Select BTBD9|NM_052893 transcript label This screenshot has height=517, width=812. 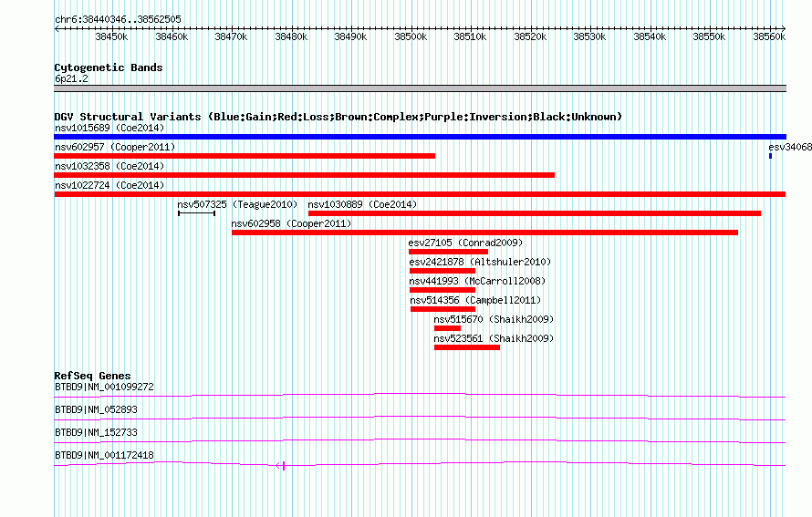pos(96,410)
